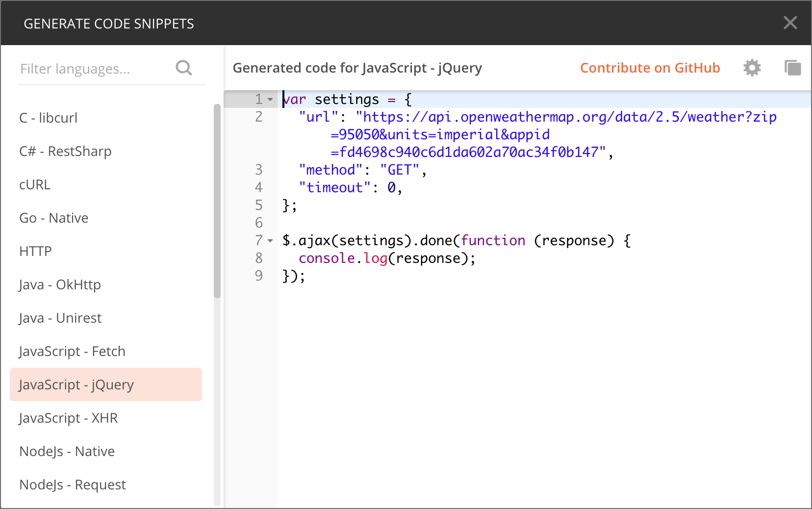
Task: Pick Go - Native from the list
Action: click(x=53, y=218)
